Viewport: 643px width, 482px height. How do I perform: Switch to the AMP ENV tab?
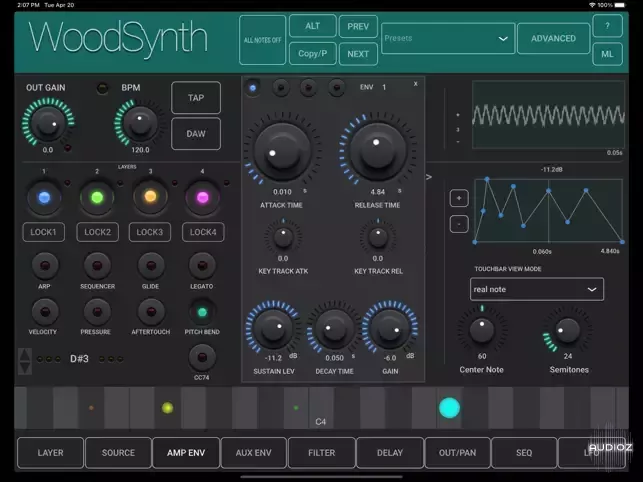pos(186,452)
